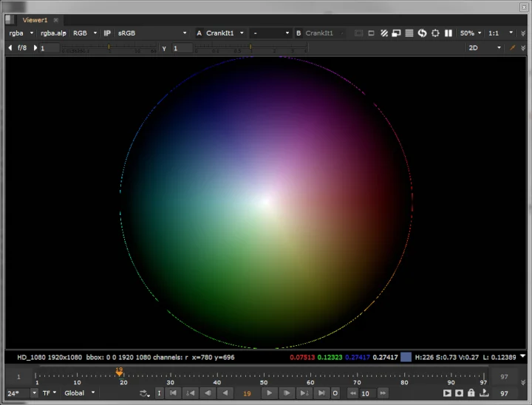Collapse the second toolbar double chevron
Viewport: 532px width, 405px height.
[x=523, y=48]
